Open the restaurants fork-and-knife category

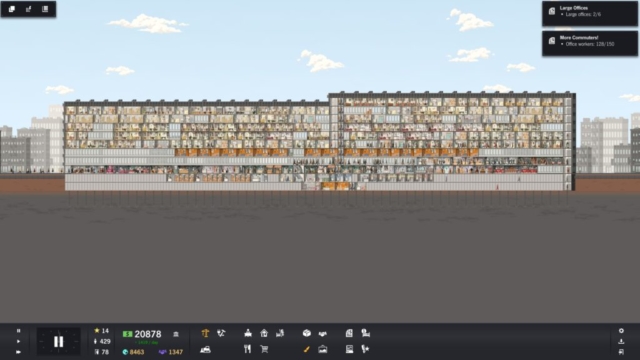[x=247, y=349]
